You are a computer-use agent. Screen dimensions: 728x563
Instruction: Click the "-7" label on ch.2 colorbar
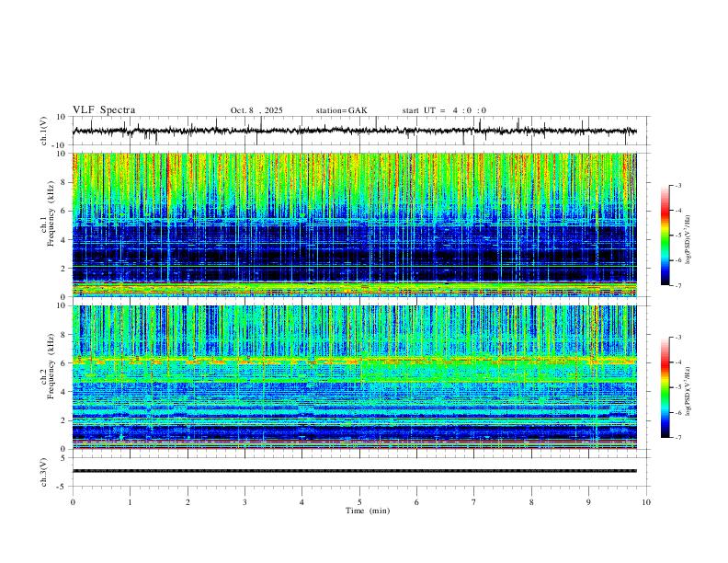click(677, 438)
